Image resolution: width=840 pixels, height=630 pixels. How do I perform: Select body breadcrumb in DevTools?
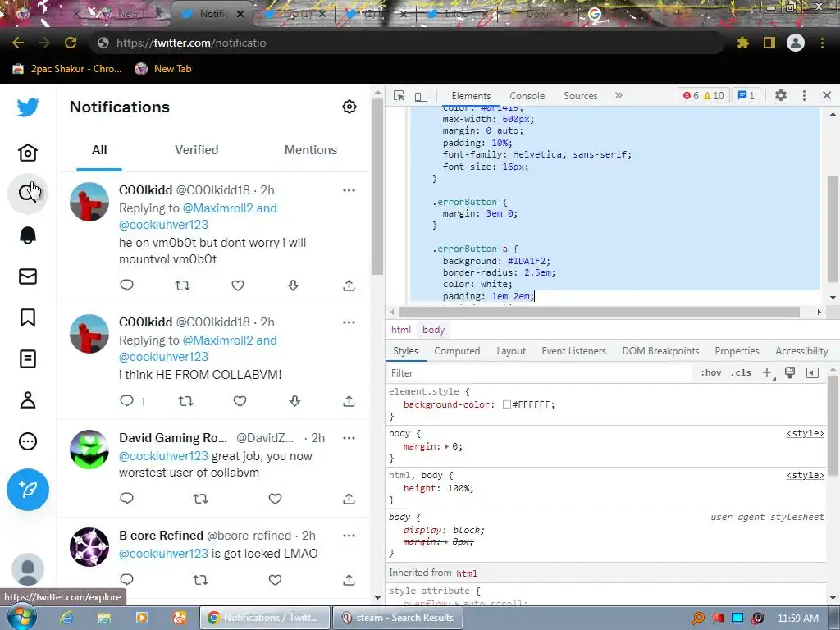click(x=433, y=330)
